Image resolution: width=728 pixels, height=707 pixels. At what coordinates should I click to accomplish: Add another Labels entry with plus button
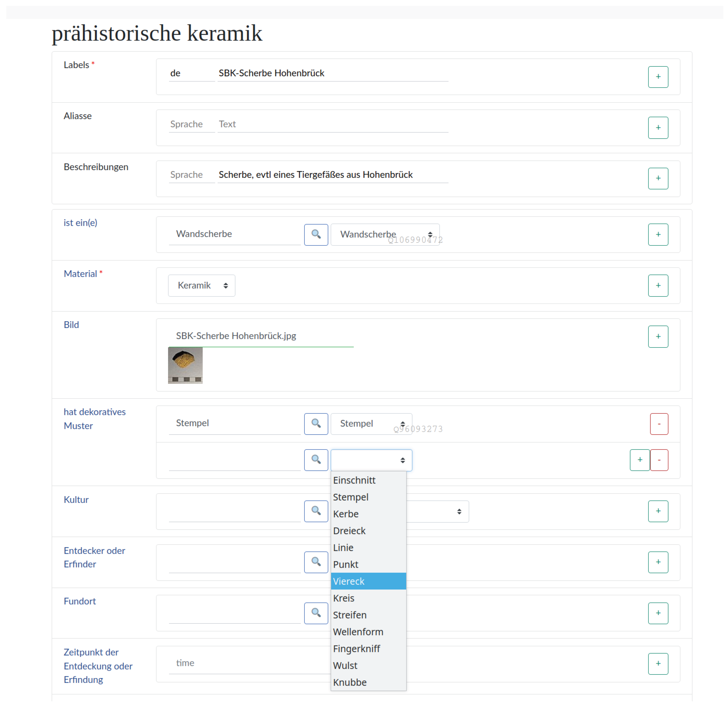pyautogui.click(x=658, y=77)
